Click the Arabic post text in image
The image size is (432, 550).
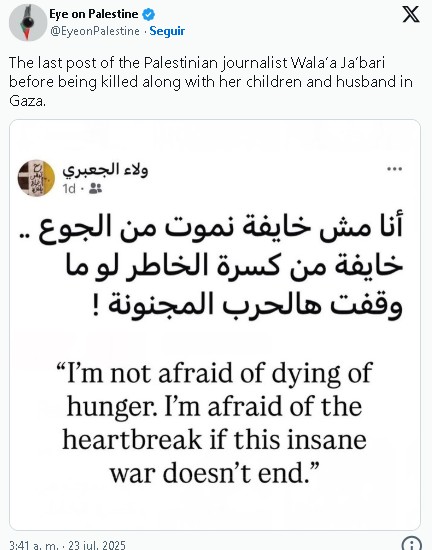tap(220, 264)
